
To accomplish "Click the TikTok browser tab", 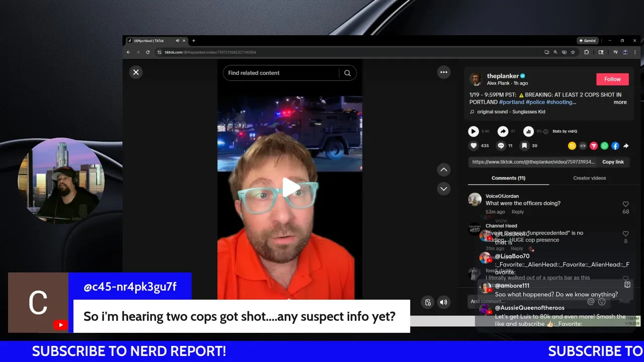I will click(155, 41).
